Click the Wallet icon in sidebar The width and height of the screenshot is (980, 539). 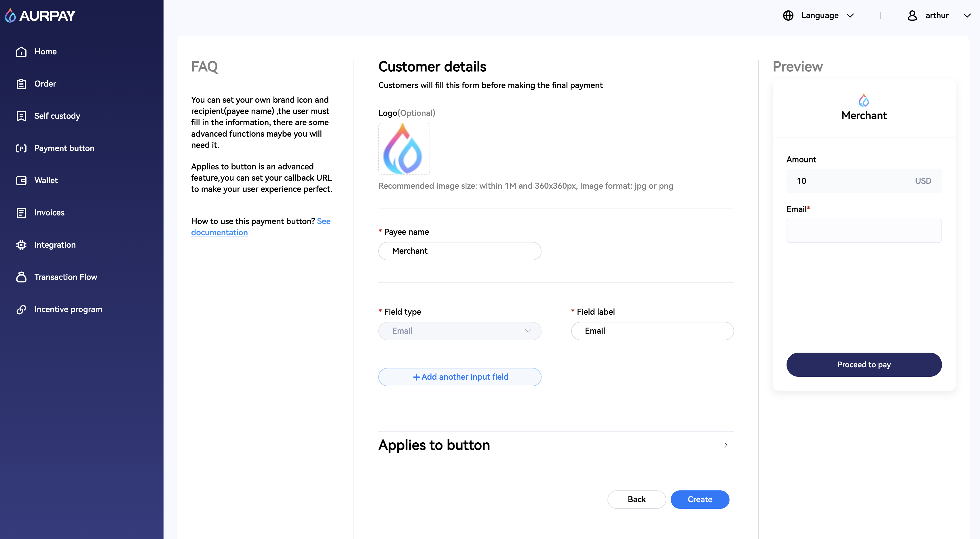click(21, 181)
